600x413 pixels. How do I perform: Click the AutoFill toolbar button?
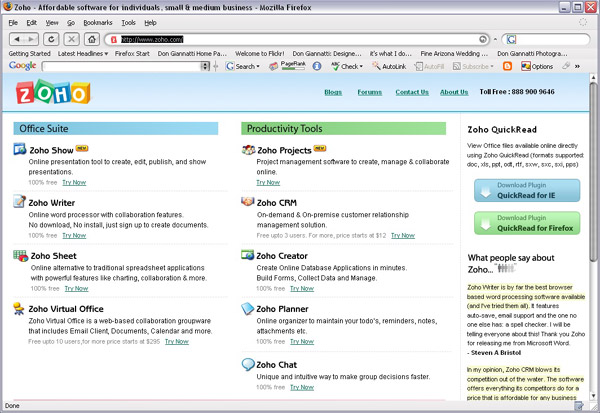(429, 66)
